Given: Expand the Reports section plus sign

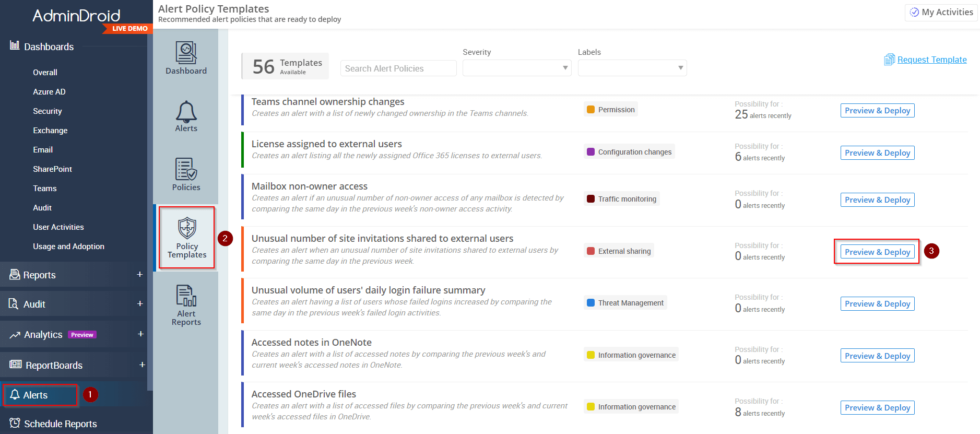Looking at the screenshot, I should click(x=139, y=274).
